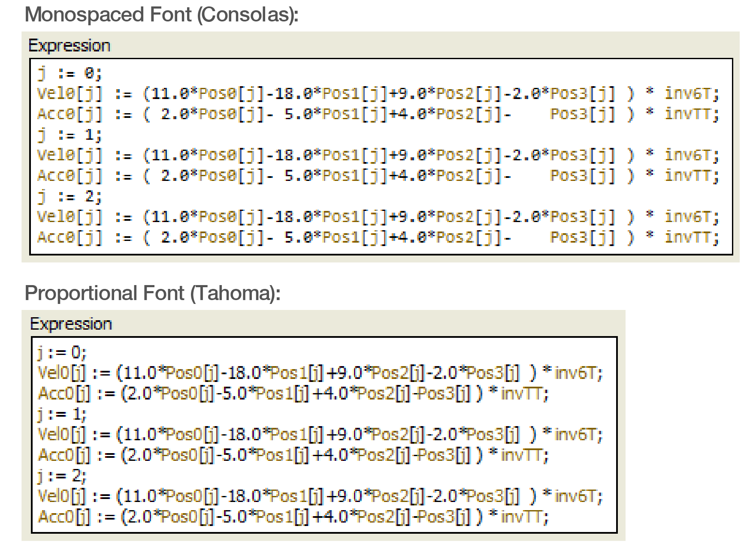Click the 'Proportional Font (Tahoma):' heading

pos(152,293)
